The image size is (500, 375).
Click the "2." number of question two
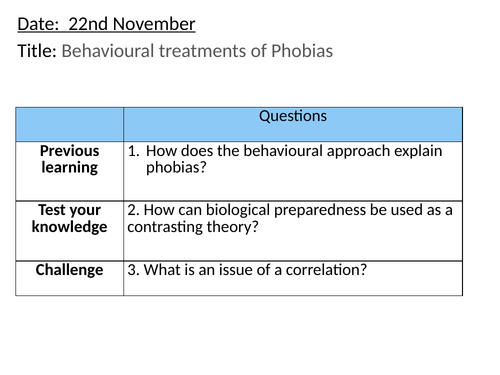[133, 210]
